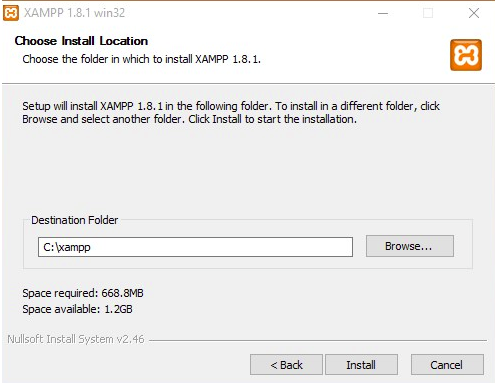This screenshot has height=383, width=495.
Task: Click the 'Destination Folder' group label
Action: pyautogui.click(x=75, y=220)
